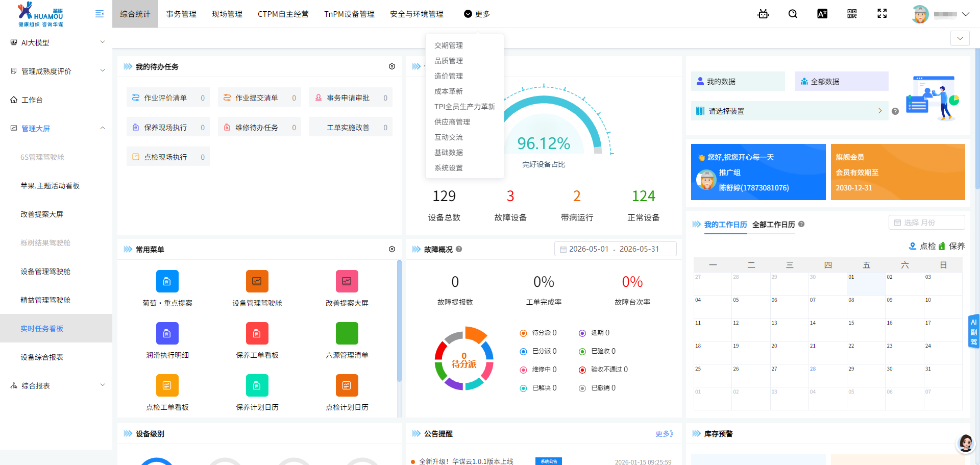Image resolution: width=980 pixels, height=465 pixels.
Task: Open 设备综合报表 in sidebar
Action: point(56,357)
